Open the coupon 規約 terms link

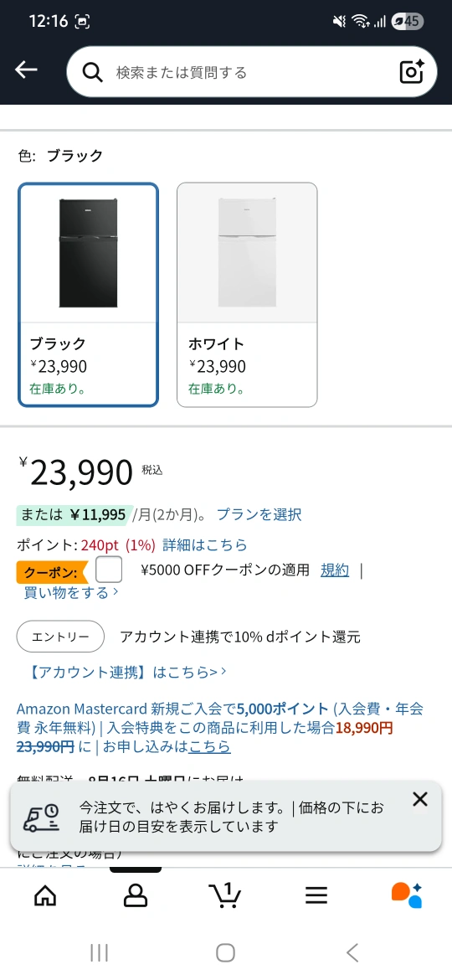point(335,570)
